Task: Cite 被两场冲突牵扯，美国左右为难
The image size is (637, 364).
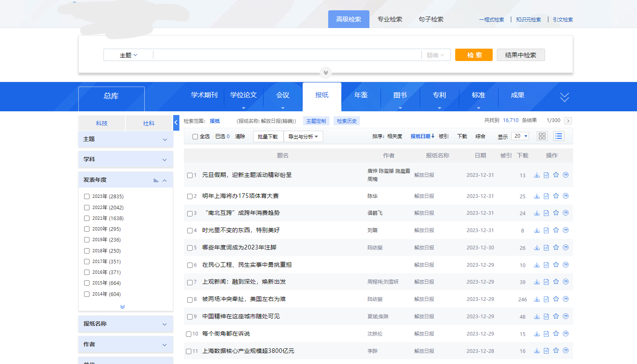Action: [x=566, y=299]
